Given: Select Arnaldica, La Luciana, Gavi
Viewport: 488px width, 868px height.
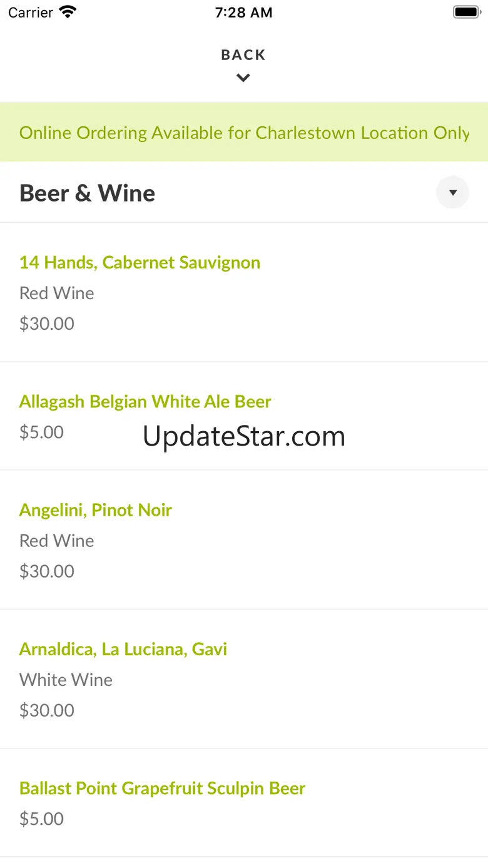Looking at the screenshot, I should [x=123, y=649].
